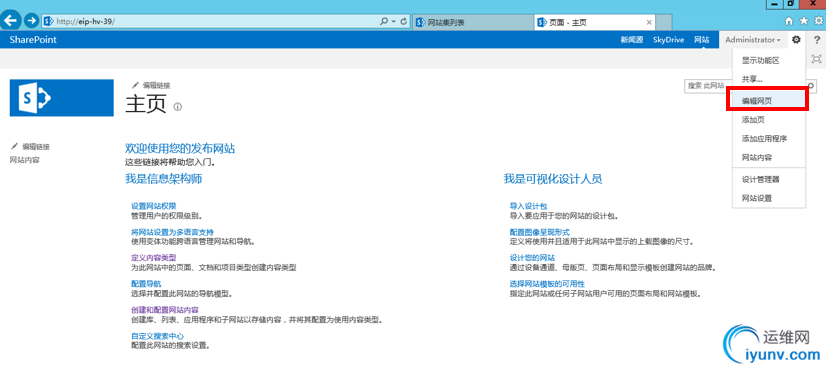Click the pencil icon above 主页 title
The height and width of the screenshot is (371, 826).
pyautogui.click(x=135, y=85)
